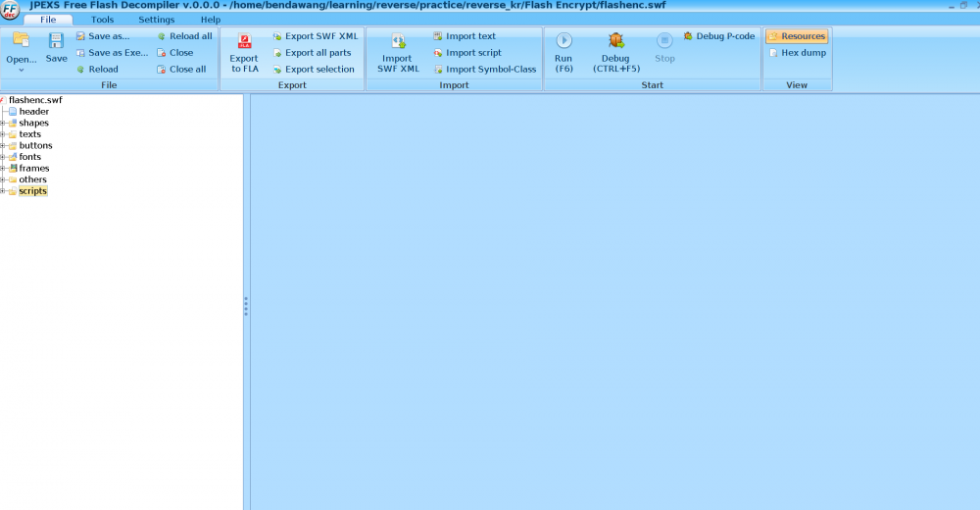This screenshot has width=980, height=510.
Task: Click Reload all button
Action: [x=184, y=36]
